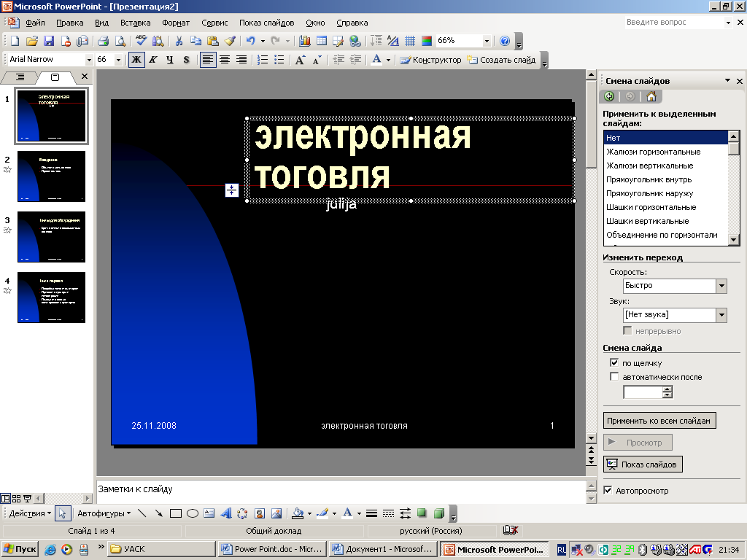Paste from clipboard icon
This screenshot has width=747, height=560.
pyautogui.click(x=212, y=41)
